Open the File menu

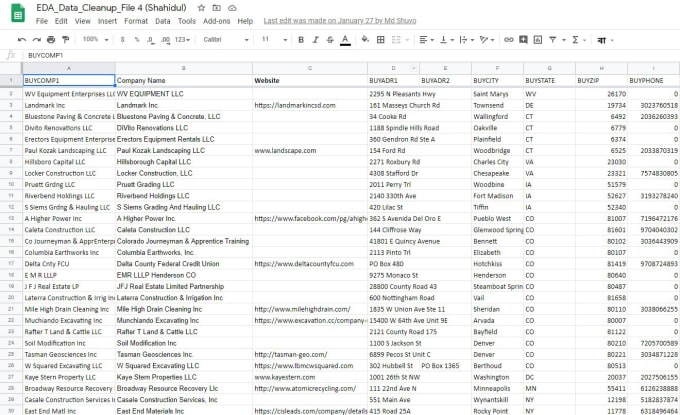pyautogui.click(x=42, y=21)
